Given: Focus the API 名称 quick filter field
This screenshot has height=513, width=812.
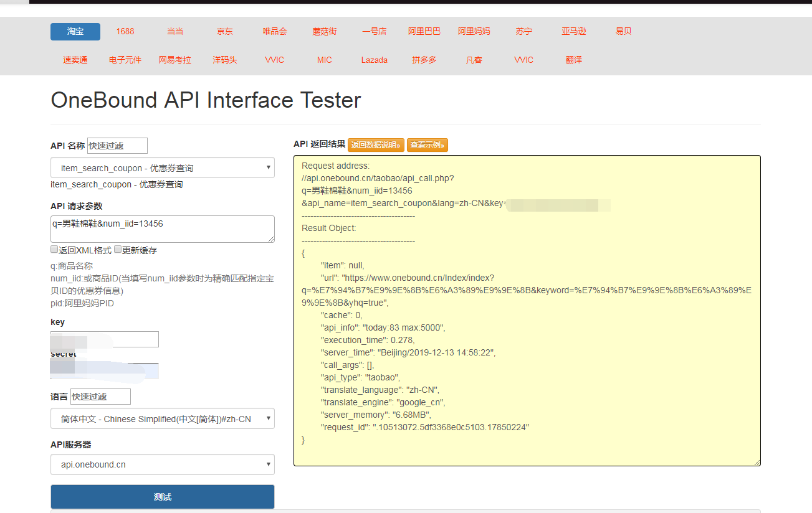Looking at the screenshot, I should click(x=117, y=146).
